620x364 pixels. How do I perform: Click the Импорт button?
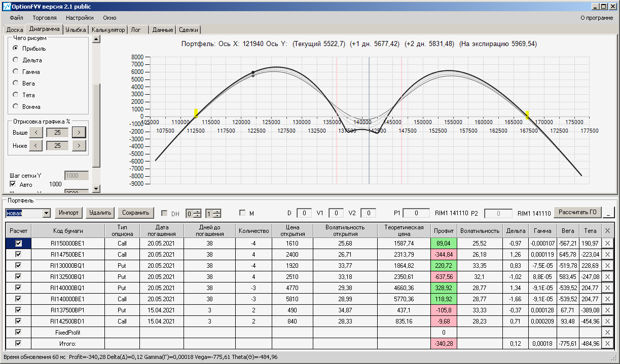[x=69, y=213]
